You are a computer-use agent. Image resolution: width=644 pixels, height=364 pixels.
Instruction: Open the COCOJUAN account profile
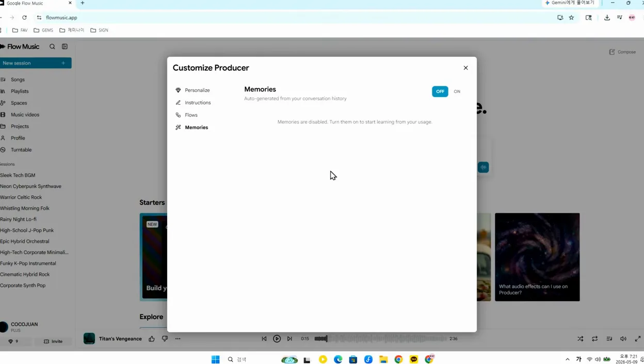point(21,326)
